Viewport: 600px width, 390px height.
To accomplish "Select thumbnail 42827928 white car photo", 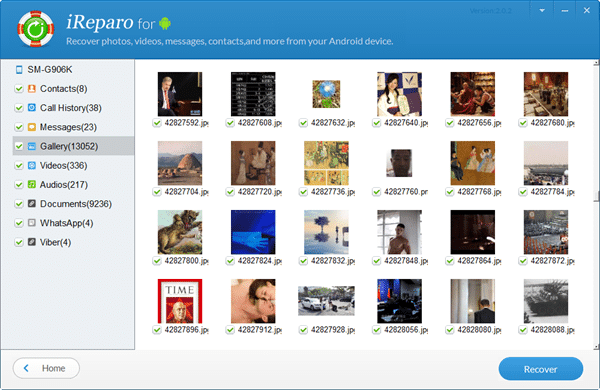I will (x=326, y=301).
